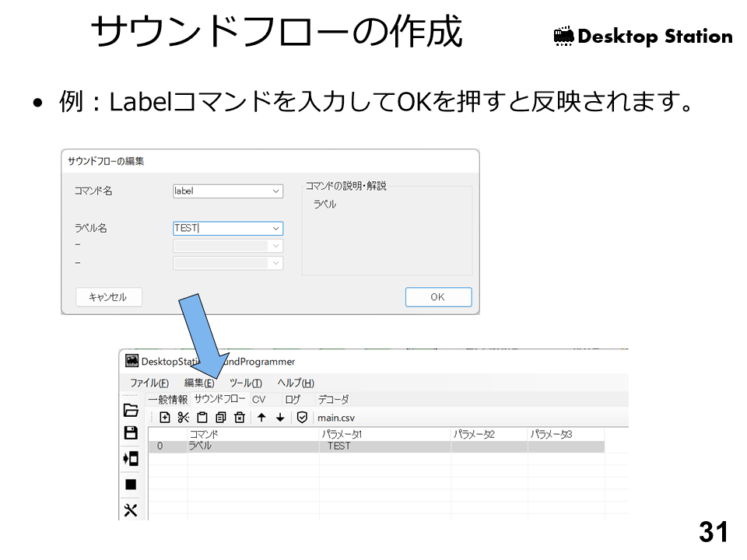
Task: Switch to the CV tab
Action: point(258,399)
